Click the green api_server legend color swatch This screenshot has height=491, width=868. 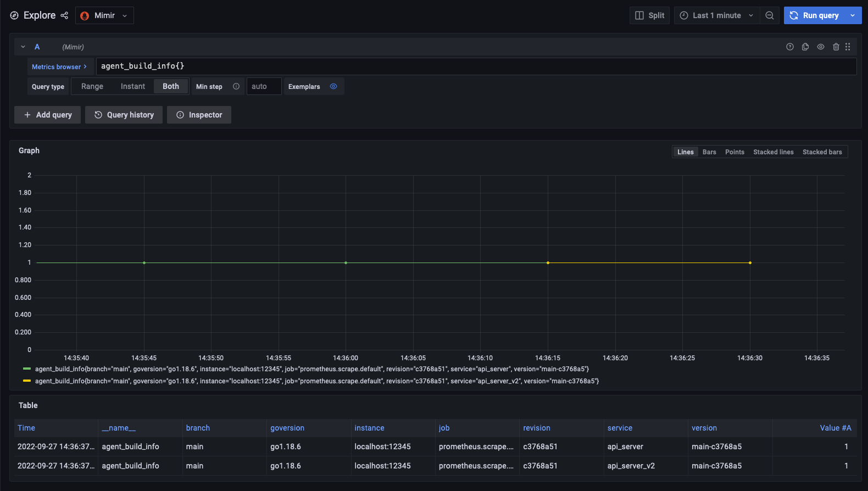click(x=27, y=369)
